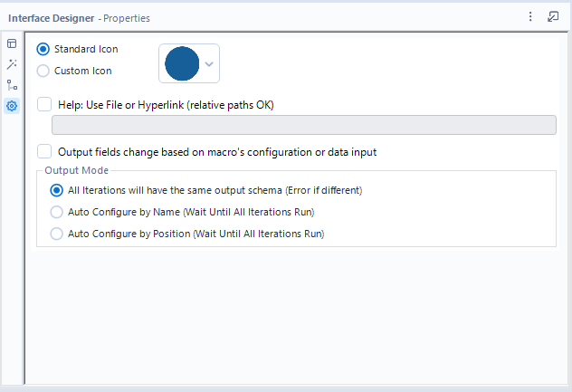The height and width of the screenshot is (392, 572).
Task: Select the Properties gear icon in sidebar
Action: coord(12,106)
